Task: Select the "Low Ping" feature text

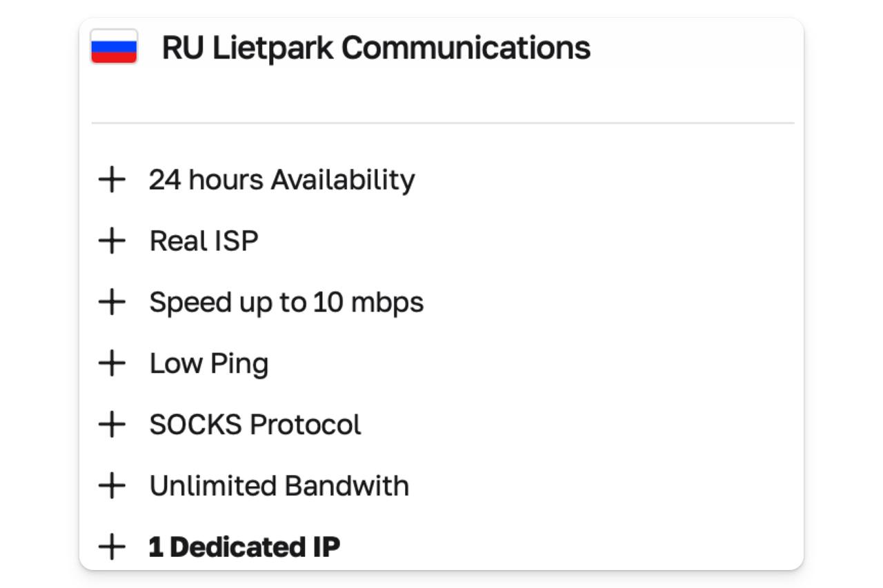Action: [208, 363]
